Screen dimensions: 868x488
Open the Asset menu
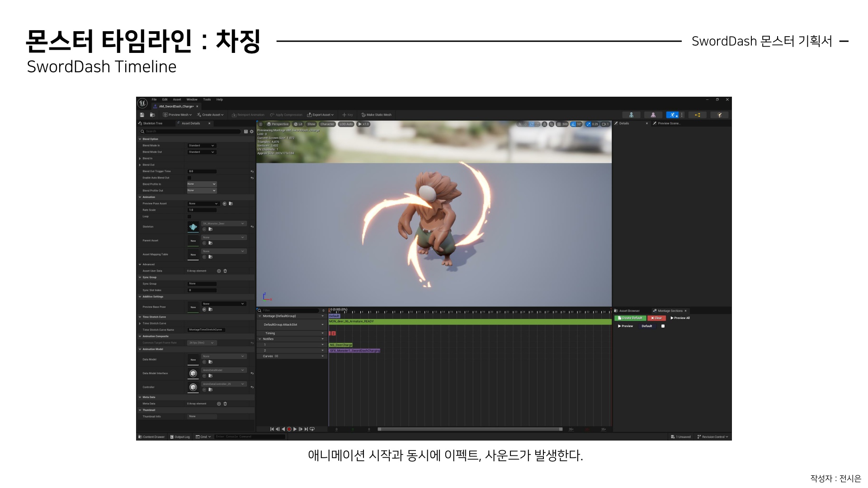(177, 99)
